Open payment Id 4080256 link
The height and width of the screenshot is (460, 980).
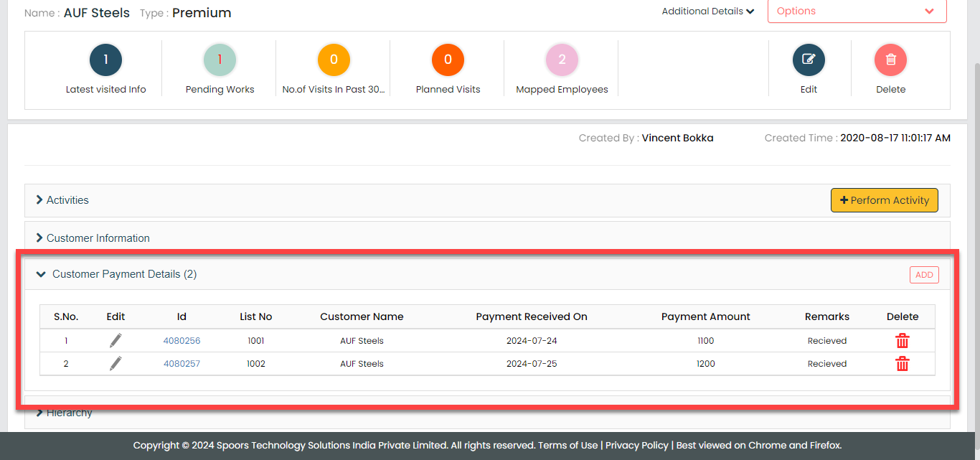click(182, 341)
